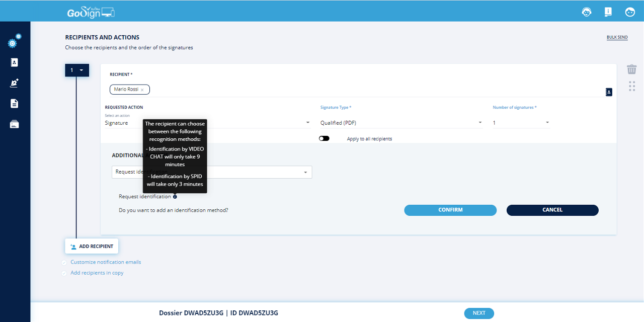Screen dimensions: 644x322
Task: Open the archive drawer icon in sidebar
Action: pos(15,124)
